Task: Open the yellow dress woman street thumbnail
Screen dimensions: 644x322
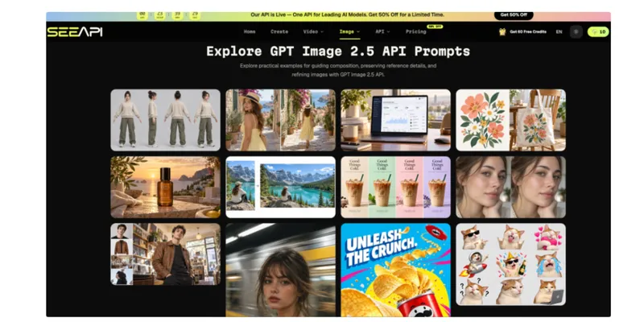Action: pyautogui.click(x=280, y=120)
